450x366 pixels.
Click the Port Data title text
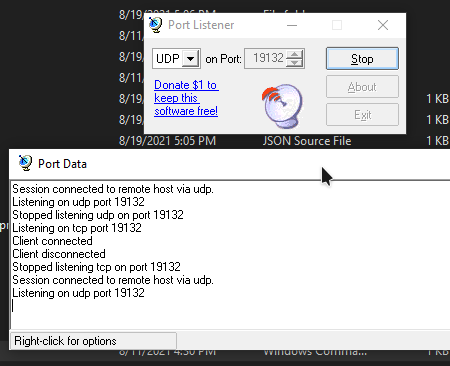62,164
